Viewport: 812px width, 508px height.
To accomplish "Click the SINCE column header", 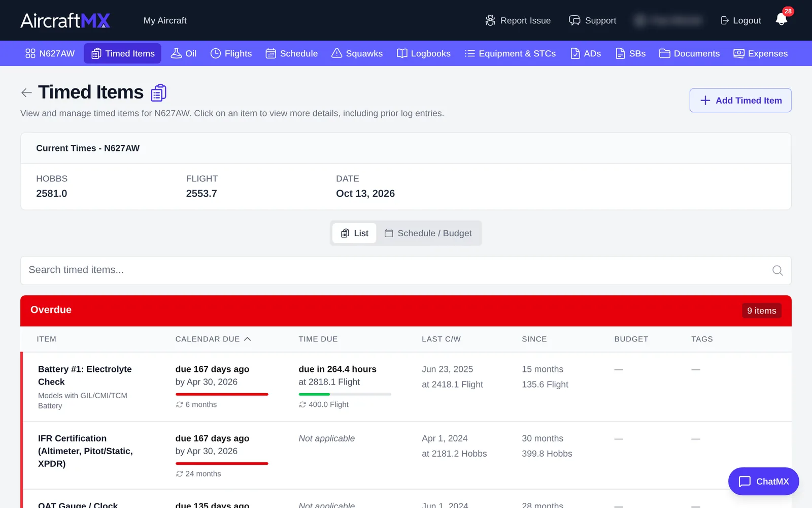I will pos(534,339).
